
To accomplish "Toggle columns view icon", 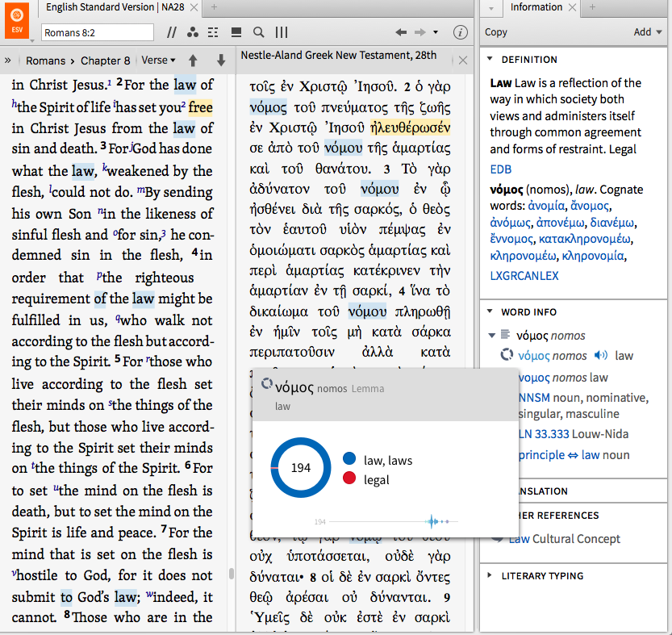I will [282, 32].
